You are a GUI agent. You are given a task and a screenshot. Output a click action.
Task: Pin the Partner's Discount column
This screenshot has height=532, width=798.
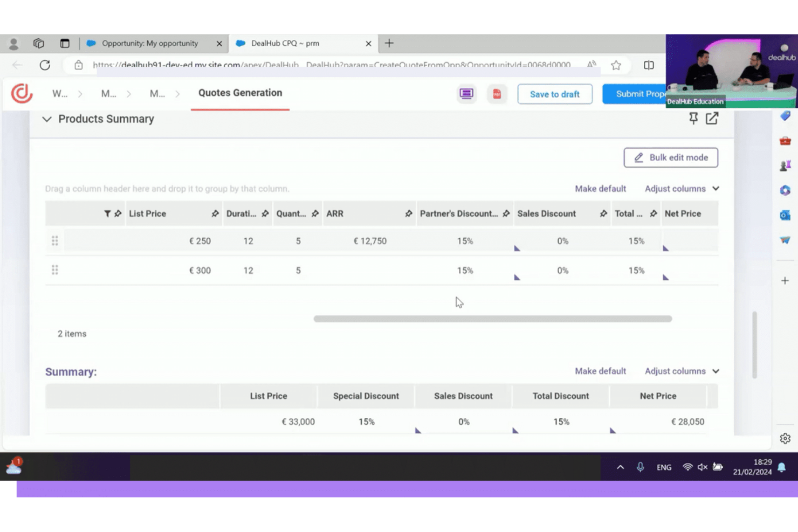click(506, 214)
